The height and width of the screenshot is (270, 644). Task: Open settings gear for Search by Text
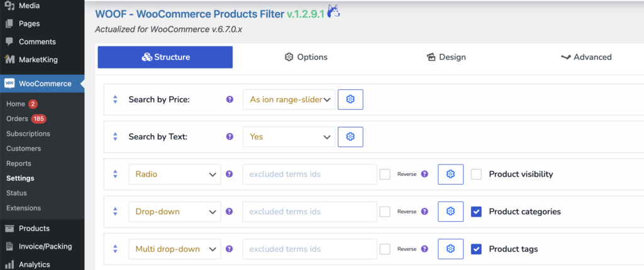pyautogui.click(x=350, y=137)
